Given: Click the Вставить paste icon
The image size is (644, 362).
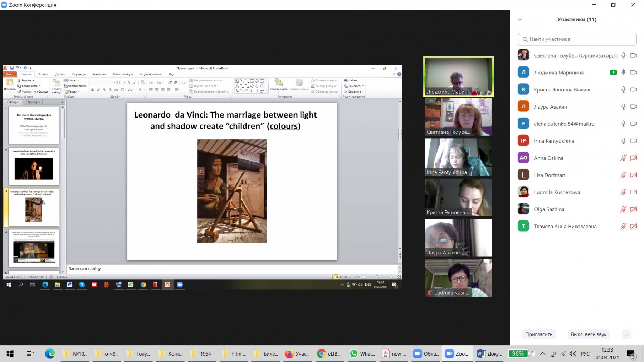Looking at the screenshot, I should point(10,83).
